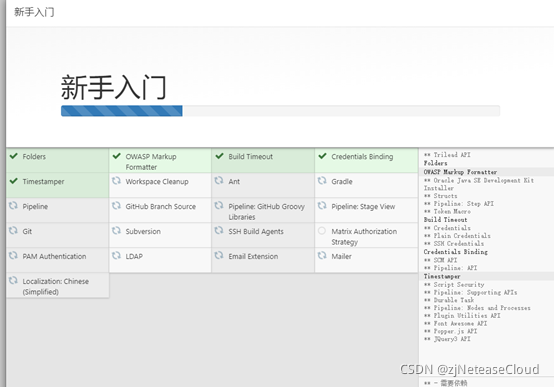
Task: Click the sync icon beside Pipeline plugin
Action: coord(13,206)
